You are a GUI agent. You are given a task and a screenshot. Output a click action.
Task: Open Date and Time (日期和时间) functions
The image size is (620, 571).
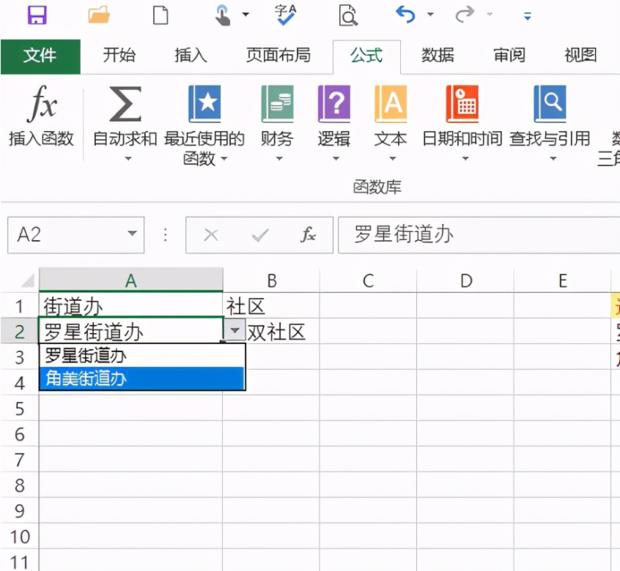tap(462, 106)
